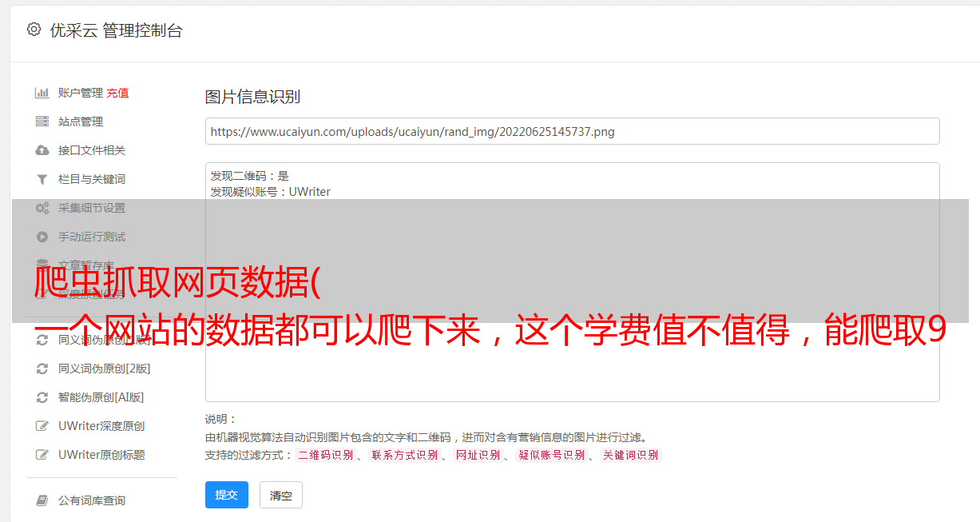This screenshot has height=522, width=980.
Task: Go to UWriter深度原创 page
Action: point(101,426)
